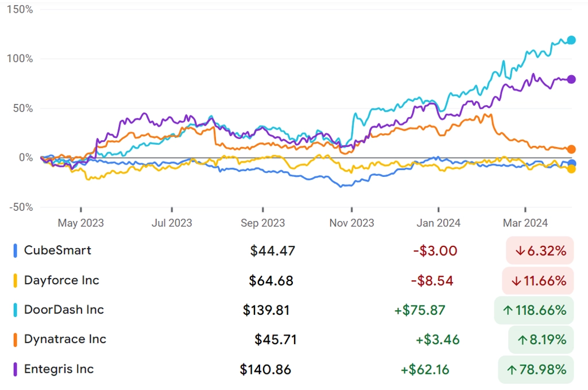The image size is (588, 390).
Task: Click the cyan DoorDash endpoint dot on chart
Action: click(571, 40)
